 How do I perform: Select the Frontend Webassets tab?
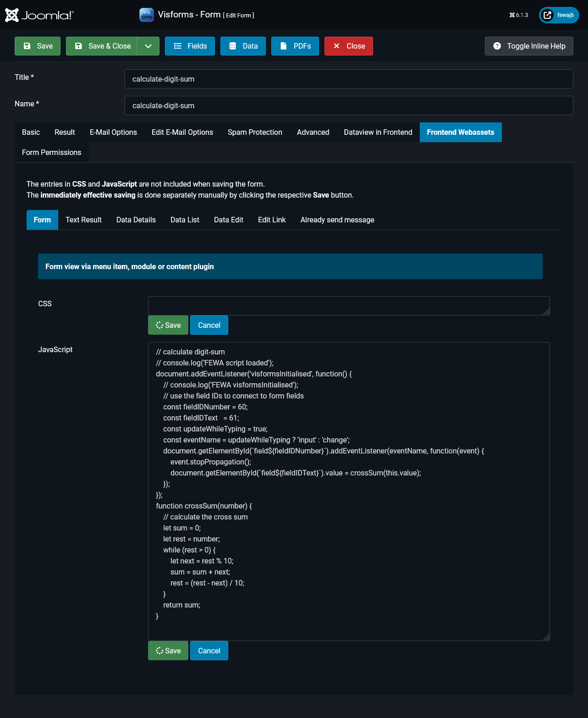tap(461, 132)
